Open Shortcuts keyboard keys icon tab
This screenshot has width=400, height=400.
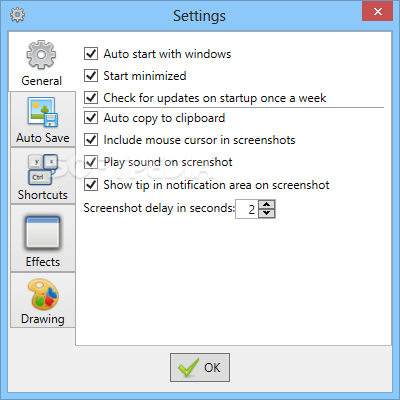tap(43, 170)
